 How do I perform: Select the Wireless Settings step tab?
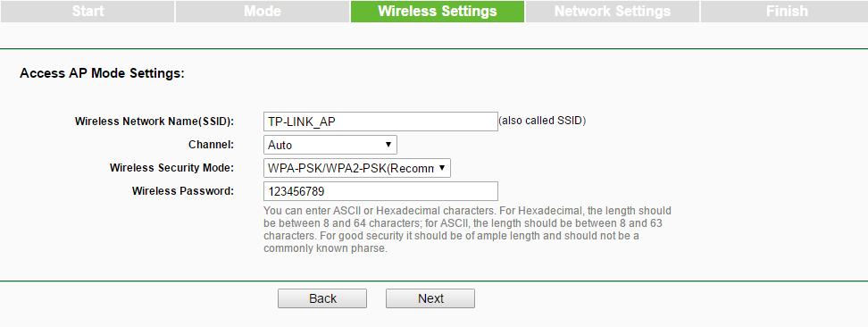click(x=438, y=11)
